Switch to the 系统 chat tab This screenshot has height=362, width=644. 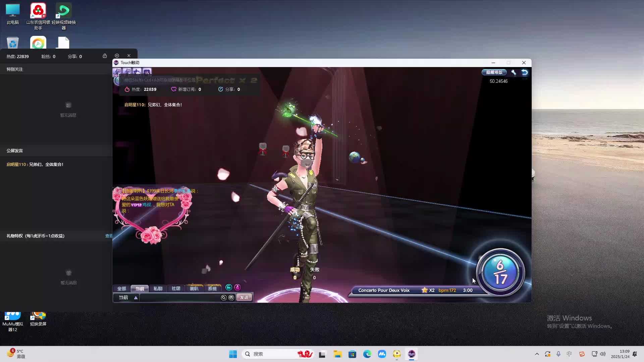point(212,289)
